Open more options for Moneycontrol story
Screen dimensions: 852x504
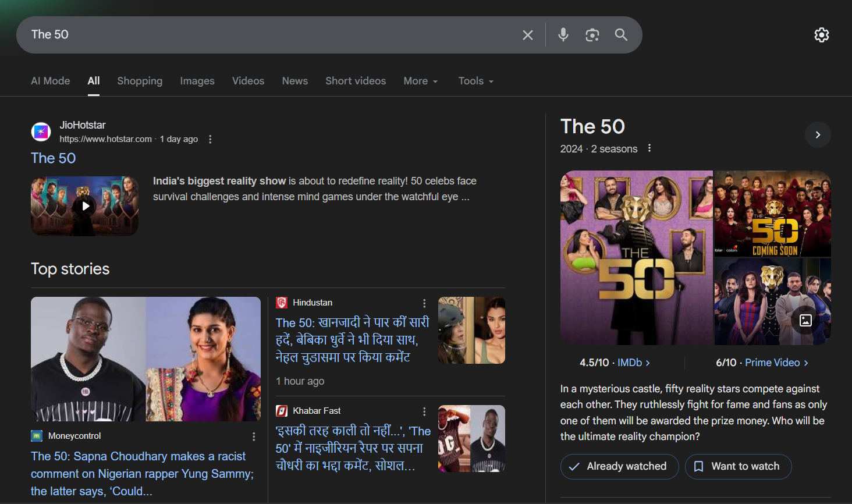254,436
